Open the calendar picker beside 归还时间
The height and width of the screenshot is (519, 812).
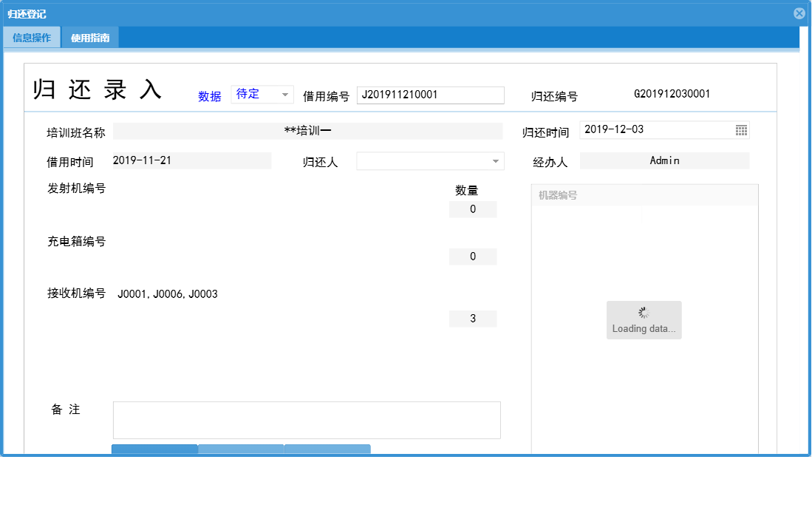tap(741, 129)
